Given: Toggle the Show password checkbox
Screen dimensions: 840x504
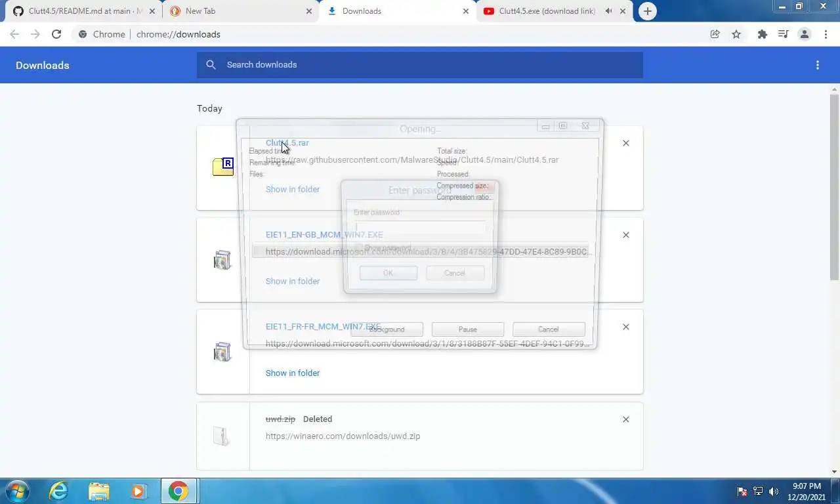Looking at the screenshot, I should [x=358, y=248].
